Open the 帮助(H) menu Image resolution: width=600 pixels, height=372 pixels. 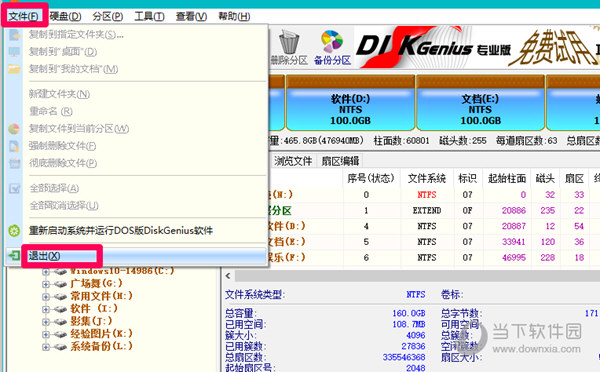pos(234,16)
